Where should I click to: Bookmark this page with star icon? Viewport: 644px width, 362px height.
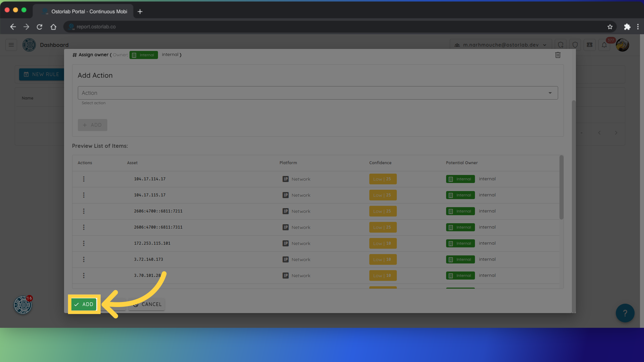tap(610, 27)
